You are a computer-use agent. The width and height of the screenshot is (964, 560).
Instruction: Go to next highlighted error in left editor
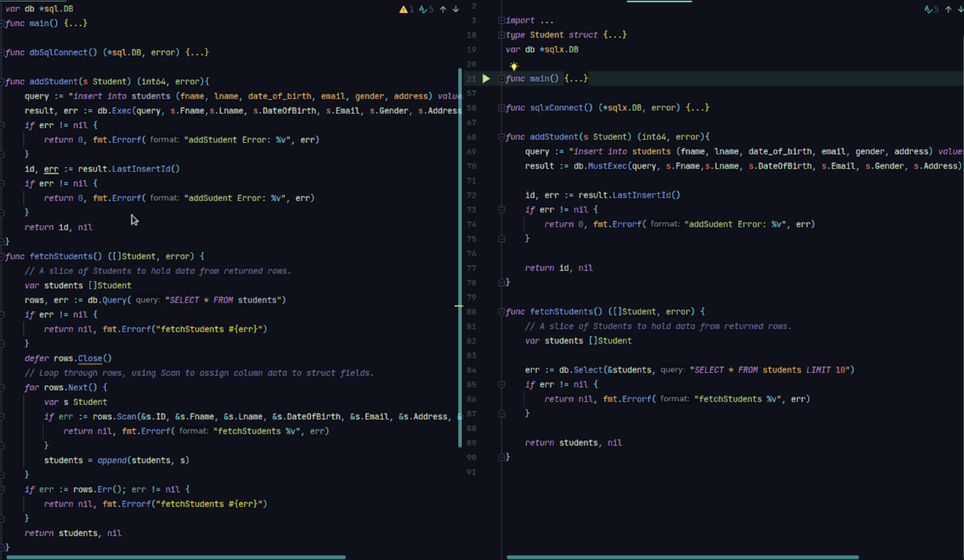456,9
